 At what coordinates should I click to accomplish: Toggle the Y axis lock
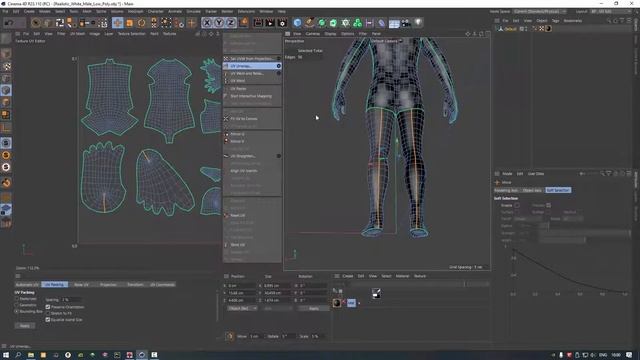coord(219,23)
